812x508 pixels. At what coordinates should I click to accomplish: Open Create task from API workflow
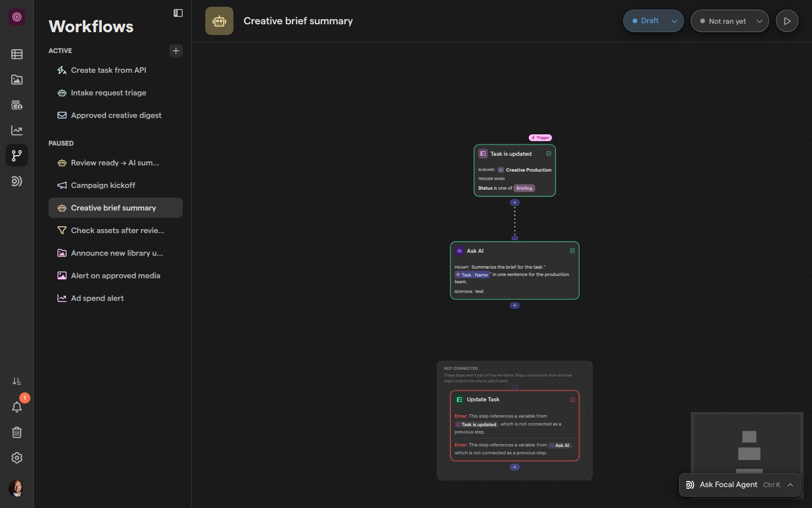(x=116, y=70)
